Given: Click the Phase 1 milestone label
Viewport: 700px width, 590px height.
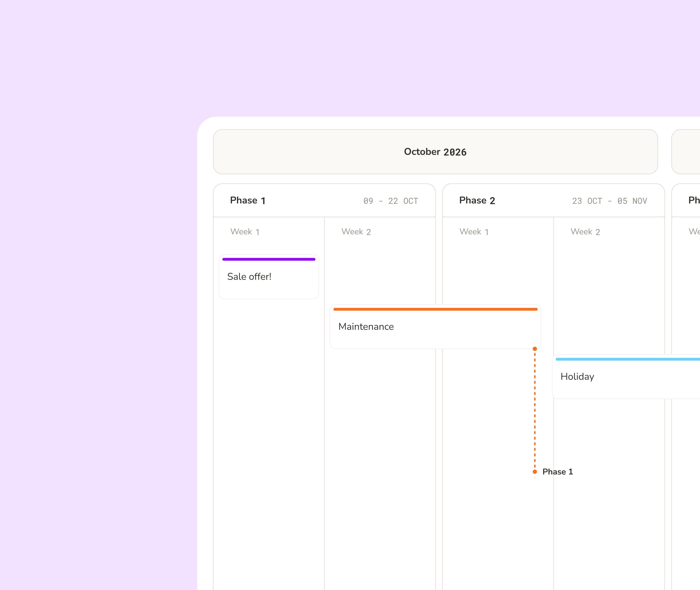Looking at the screenshot, I should coord(557,472).
